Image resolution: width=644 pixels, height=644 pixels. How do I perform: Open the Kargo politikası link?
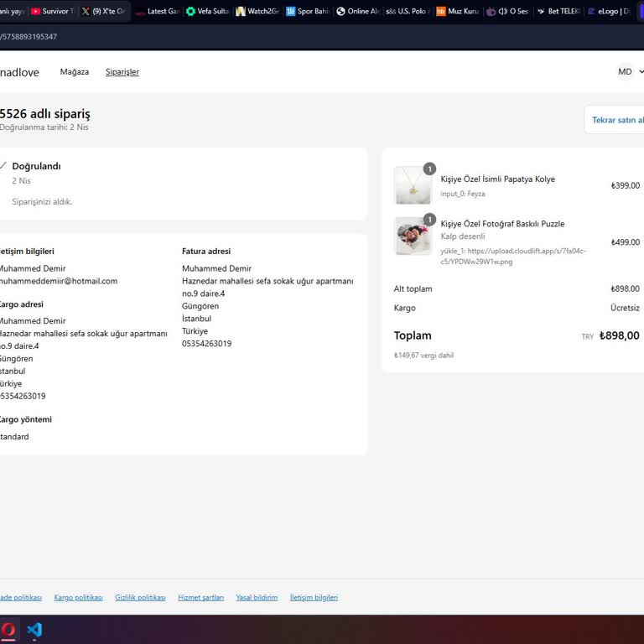coord(78,598)
